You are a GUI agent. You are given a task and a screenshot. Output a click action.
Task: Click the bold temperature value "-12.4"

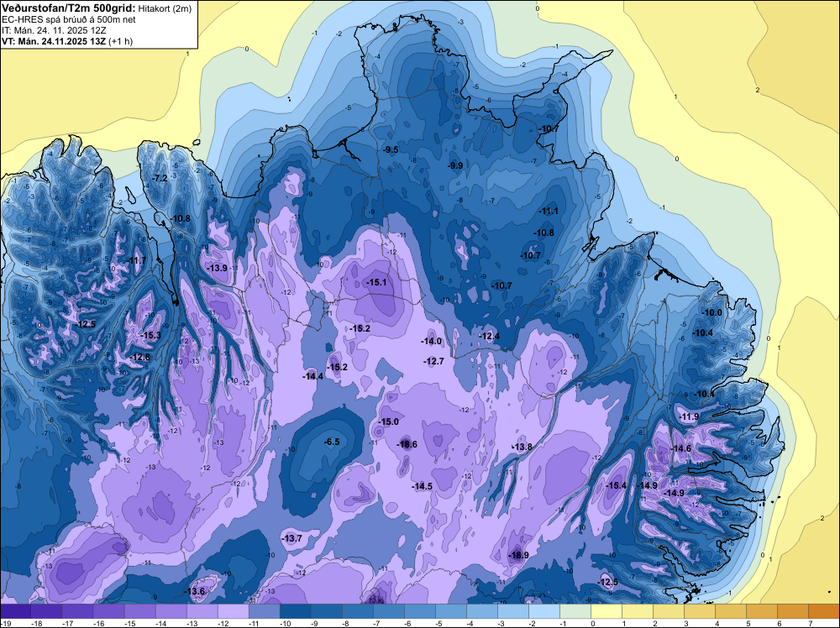point(489,336)
